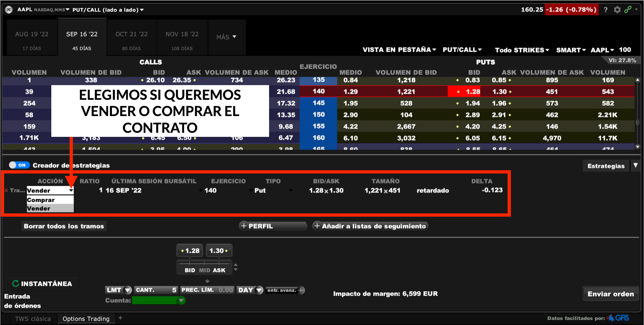Click the GFIS data provider logo
The image size is (644, 325).
click(618, 318)
